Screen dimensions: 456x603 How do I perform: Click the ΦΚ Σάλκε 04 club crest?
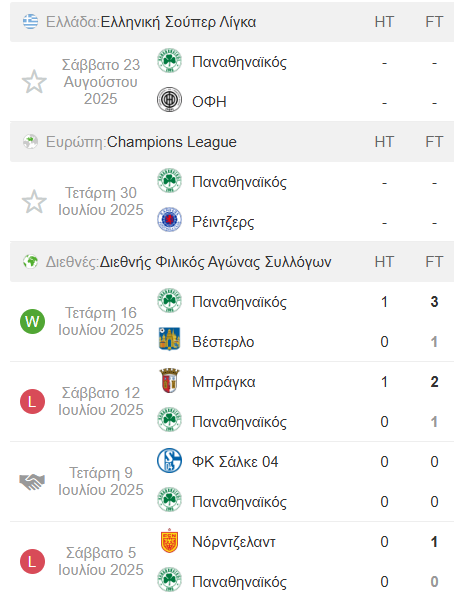tap(169, 461)
